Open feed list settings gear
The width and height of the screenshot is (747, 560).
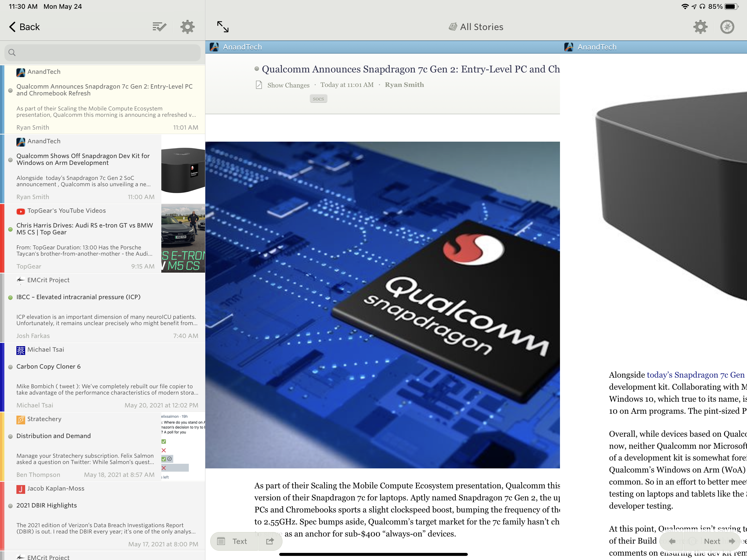coord(187,27)
